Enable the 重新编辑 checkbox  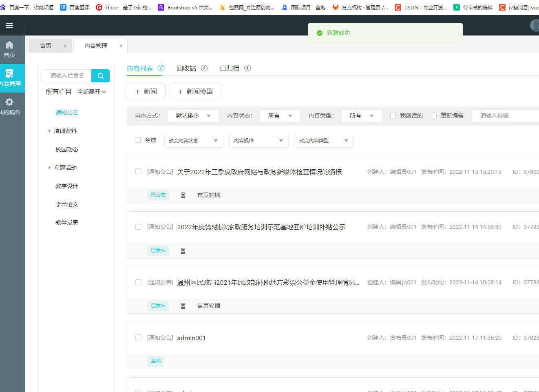tap(434, 115)
